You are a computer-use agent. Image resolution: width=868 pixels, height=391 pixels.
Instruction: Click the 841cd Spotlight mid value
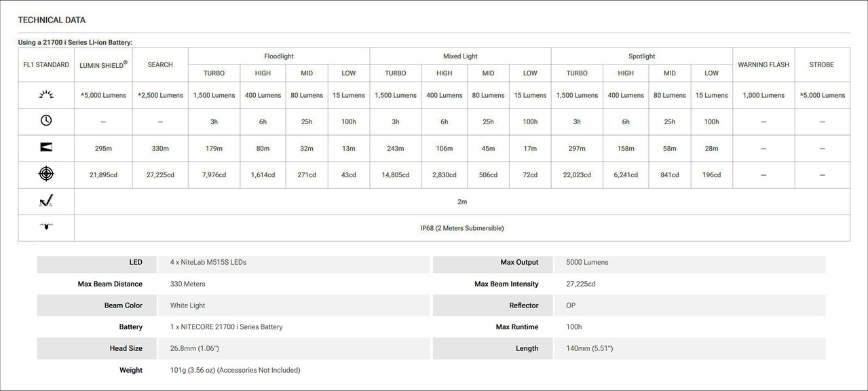(669, 175)
